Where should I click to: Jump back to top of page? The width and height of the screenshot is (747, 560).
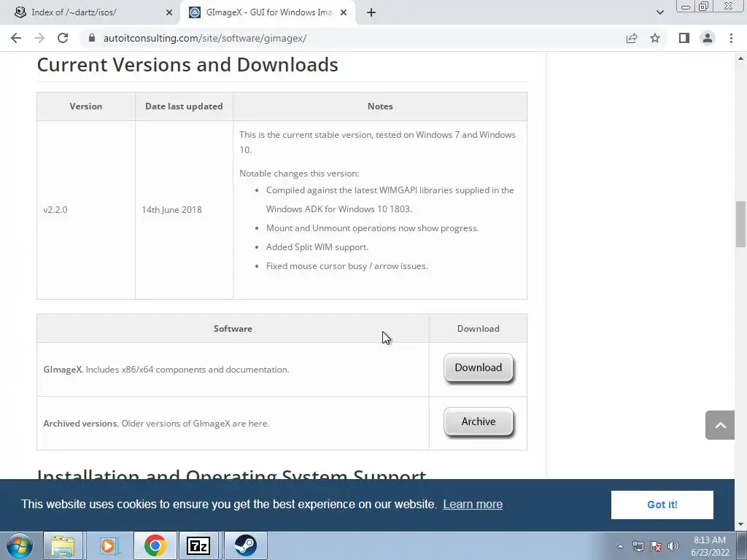tap(720, 425)
